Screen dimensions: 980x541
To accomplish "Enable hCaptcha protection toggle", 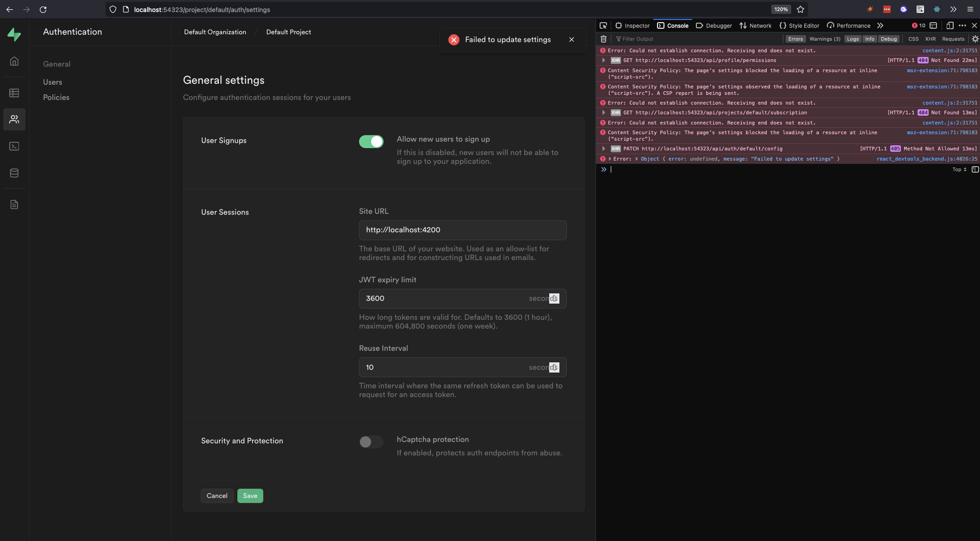I will [x=371, y=442].
